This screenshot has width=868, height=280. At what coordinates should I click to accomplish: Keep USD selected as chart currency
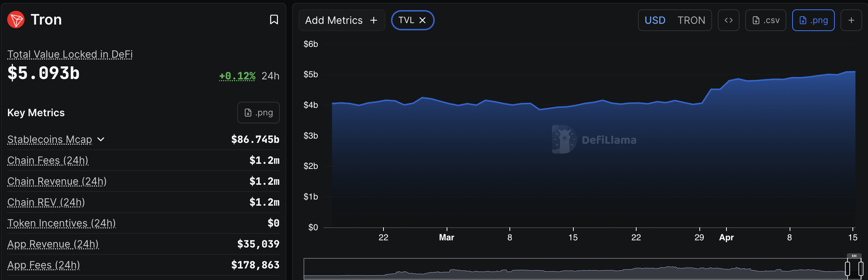click(655, 20)
